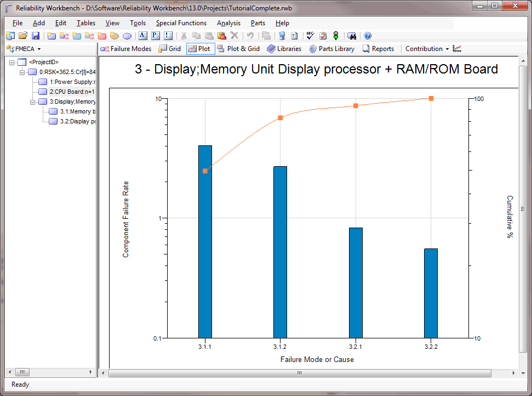Click the spell check ABC icon
Image resolution: width=532 pixels, height=396 pixels.
[x=310, y=36]
